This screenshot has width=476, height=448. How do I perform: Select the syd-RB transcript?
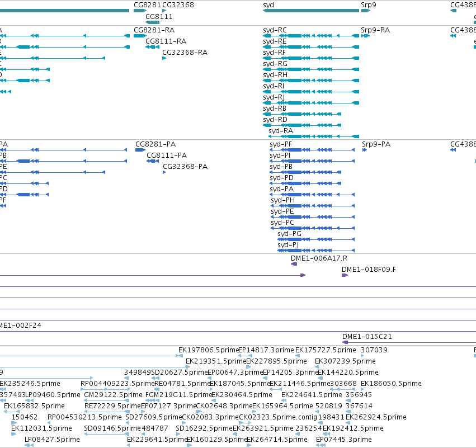302,114
